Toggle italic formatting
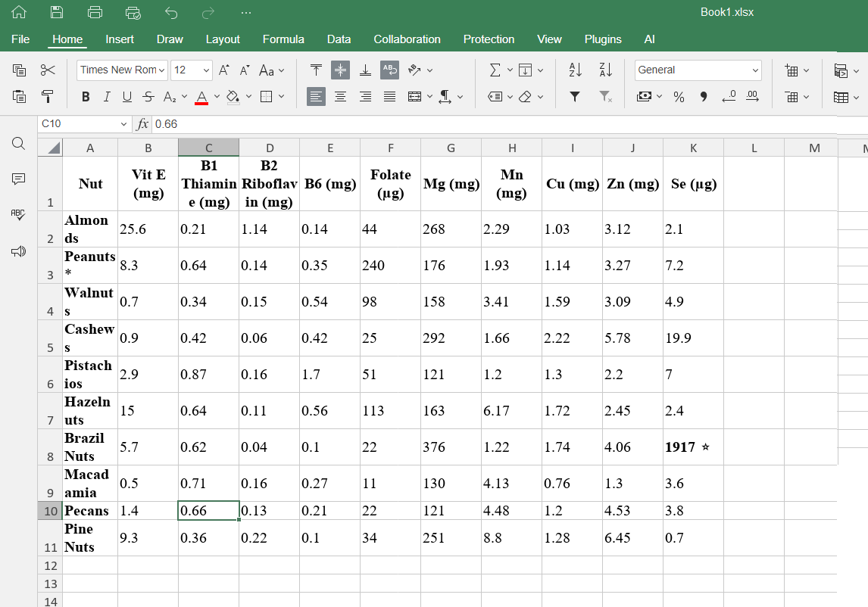This screenshot has height=607, width=868. 107,97
